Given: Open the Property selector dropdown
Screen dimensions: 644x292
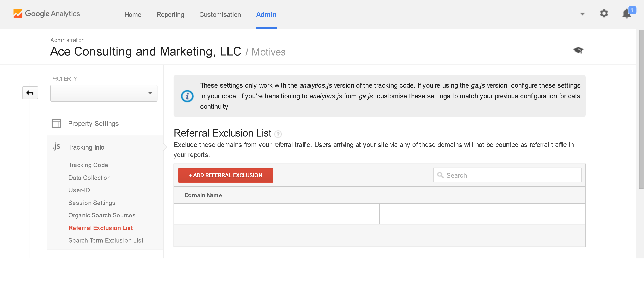Looking at the screenshot, I should 104,93.
